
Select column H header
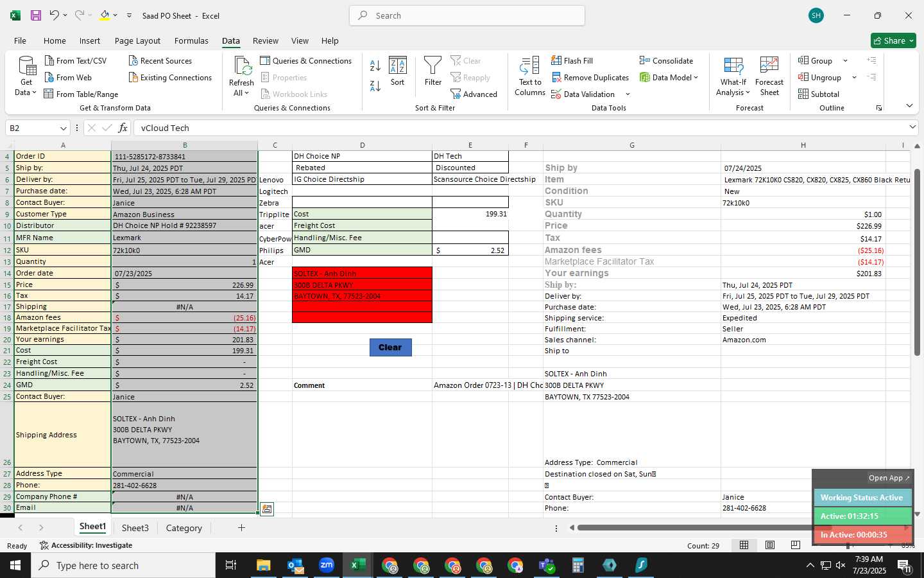coord(803,145)
